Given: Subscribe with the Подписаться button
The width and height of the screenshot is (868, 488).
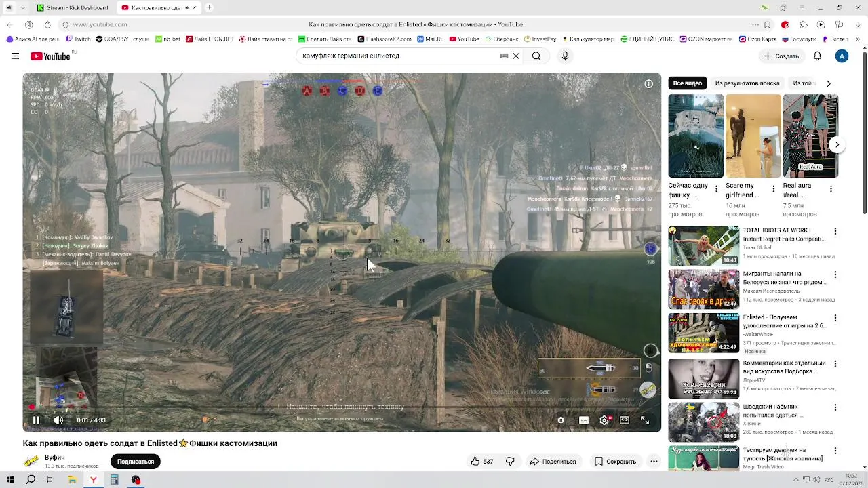Looking at the screenshot, I should coord(136,462).
